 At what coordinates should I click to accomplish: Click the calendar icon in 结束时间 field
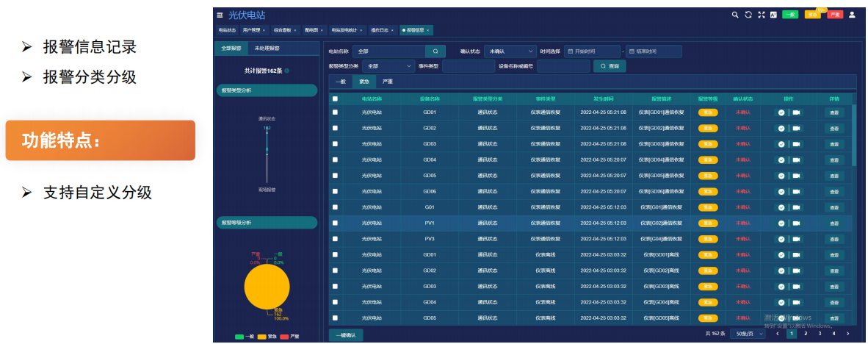tap(631, 51)
